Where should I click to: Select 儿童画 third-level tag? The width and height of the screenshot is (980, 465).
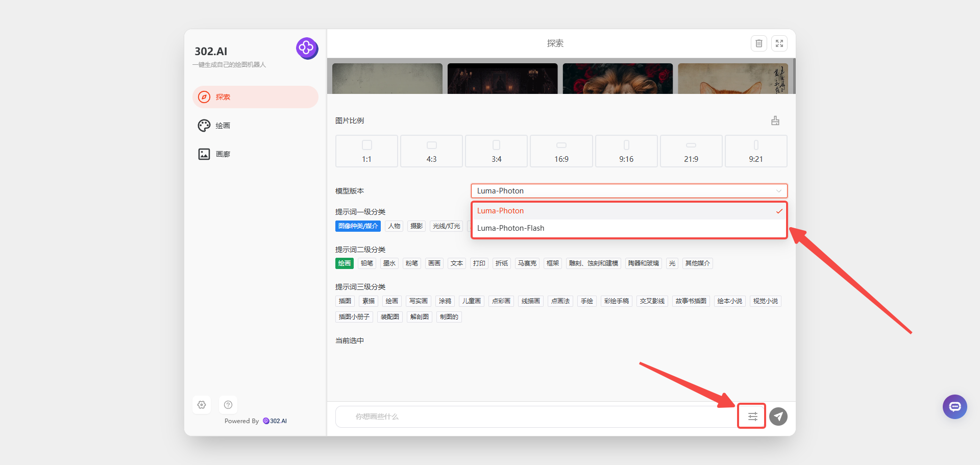click(472, 301)
